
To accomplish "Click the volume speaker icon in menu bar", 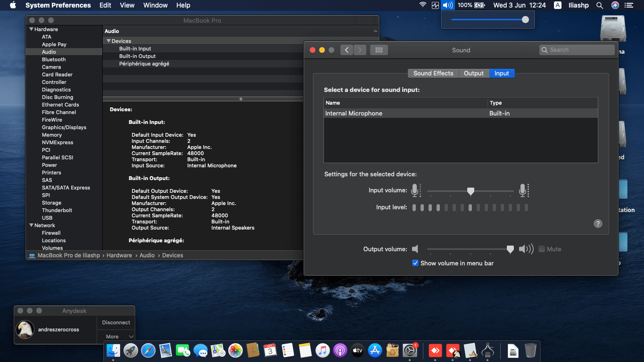I will [447, 5].
